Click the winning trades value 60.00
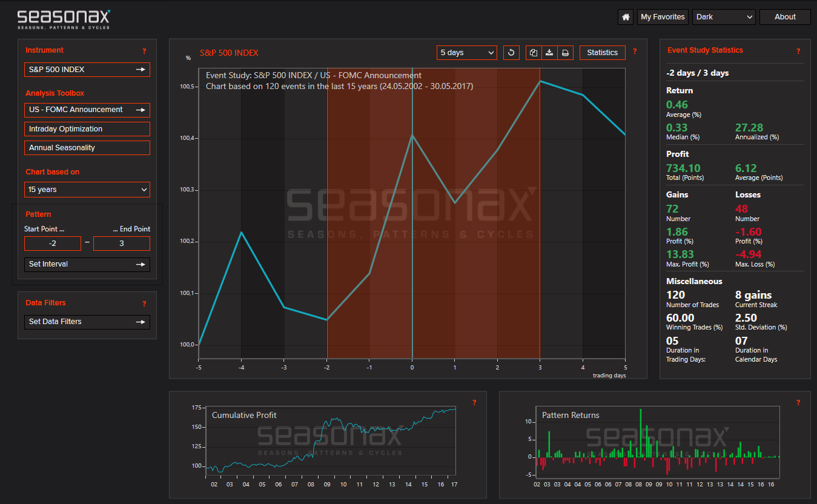The width and height of the screenshot is (817, 504). 680,318
